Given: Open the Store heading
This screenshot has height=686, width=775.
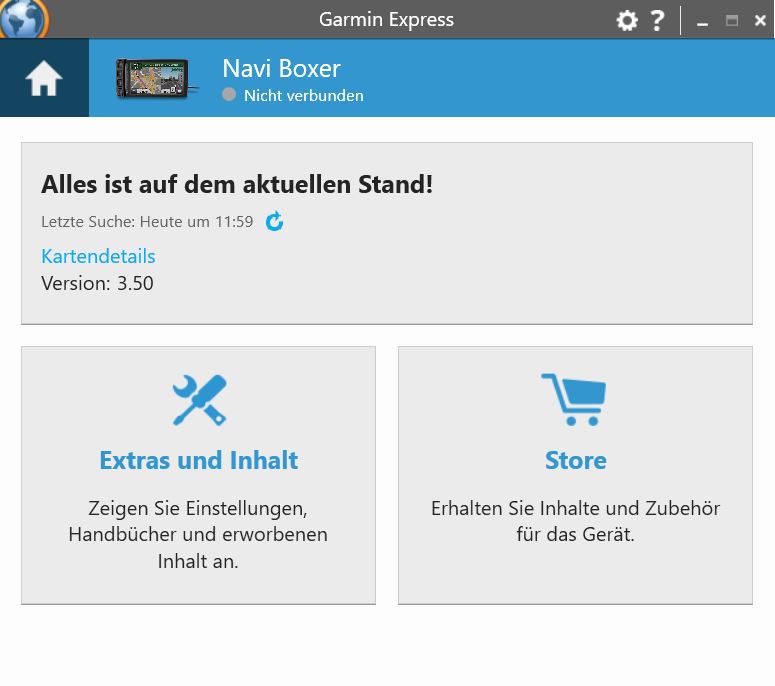Looking at the screenshot, I should point(575,460).
